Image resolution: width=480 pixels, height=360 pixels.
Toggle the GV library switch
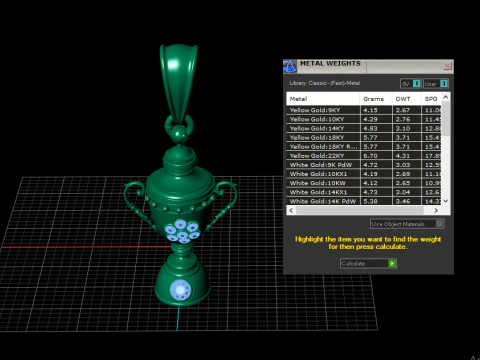(x=411, y=84)
